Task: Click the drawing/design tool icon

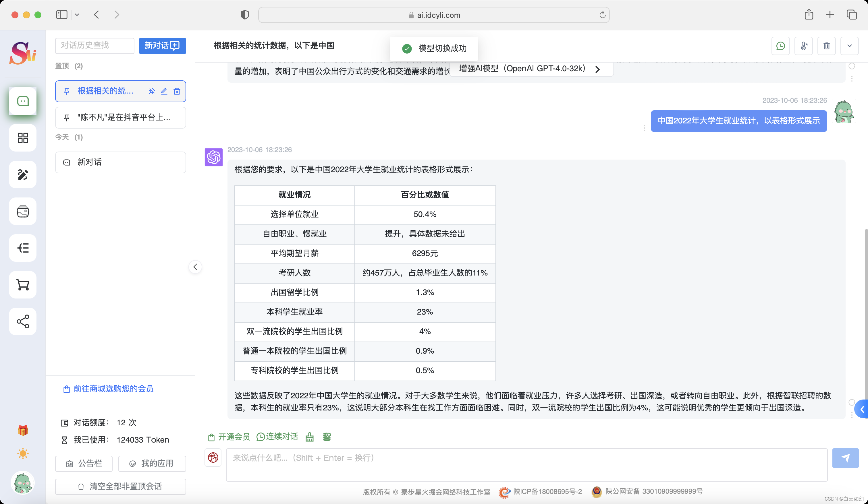Action: point(23,174)
